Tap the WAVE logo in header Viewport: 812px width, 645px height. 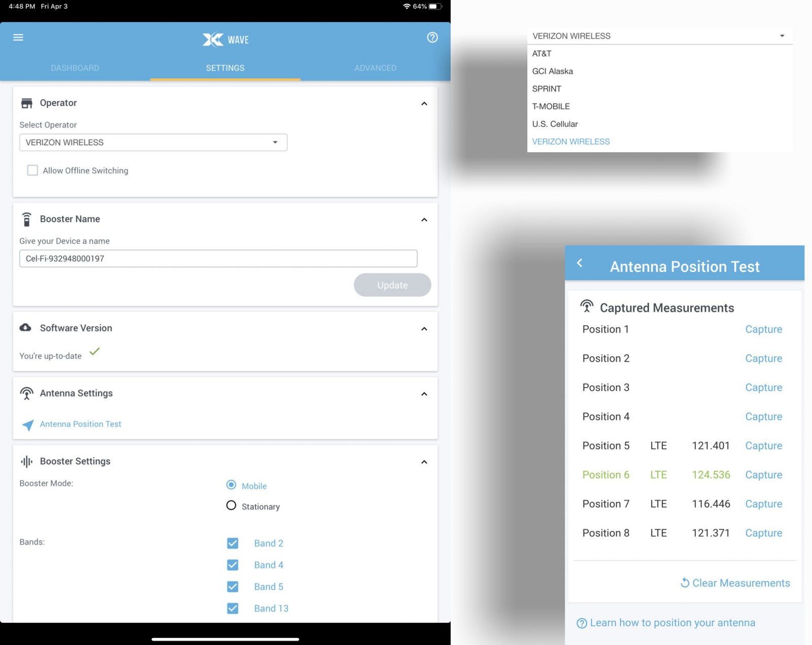[x=225, y=40]
